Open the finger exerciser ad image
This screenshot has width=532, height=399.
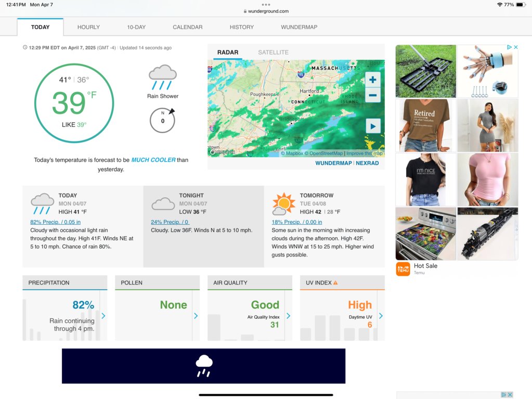488,71
